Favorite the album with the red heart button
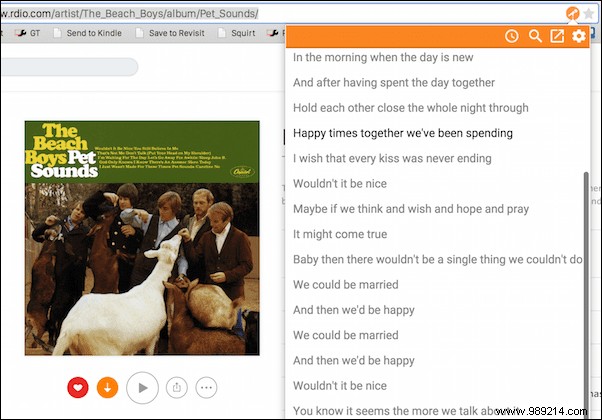 pos(78,387)
